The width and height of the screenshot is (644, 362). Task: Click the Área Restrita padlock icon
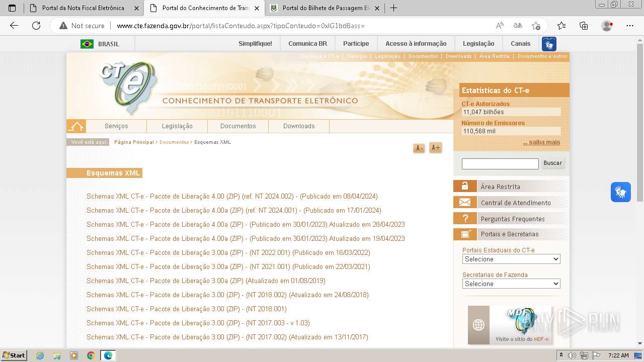pyautogui.click(x=465, y=187)
